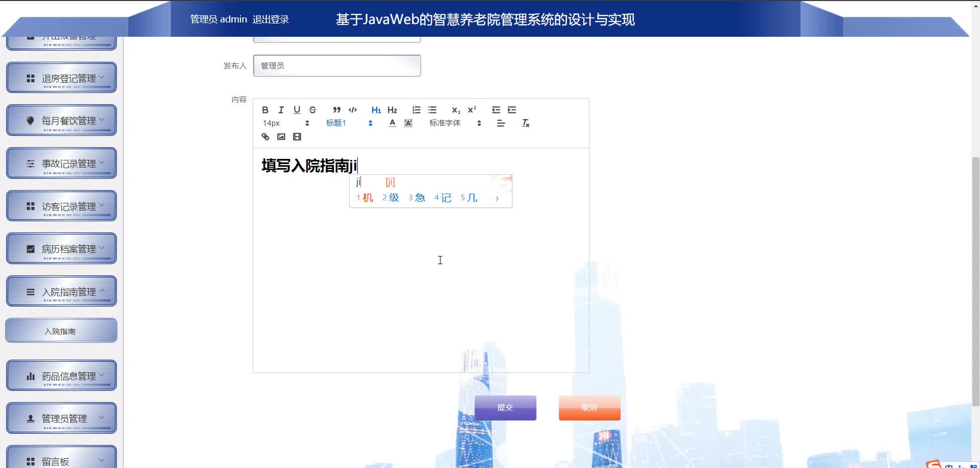Screen dimensions: 980x468
Task: Decrease indent of the text
Action: tap(496, 110)
